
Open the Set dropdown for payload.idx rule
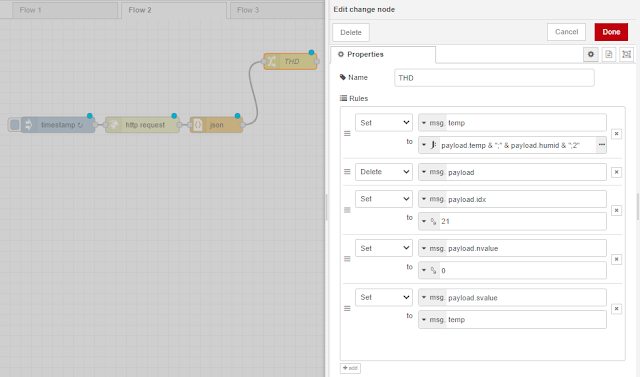click(x=384, y=199)
